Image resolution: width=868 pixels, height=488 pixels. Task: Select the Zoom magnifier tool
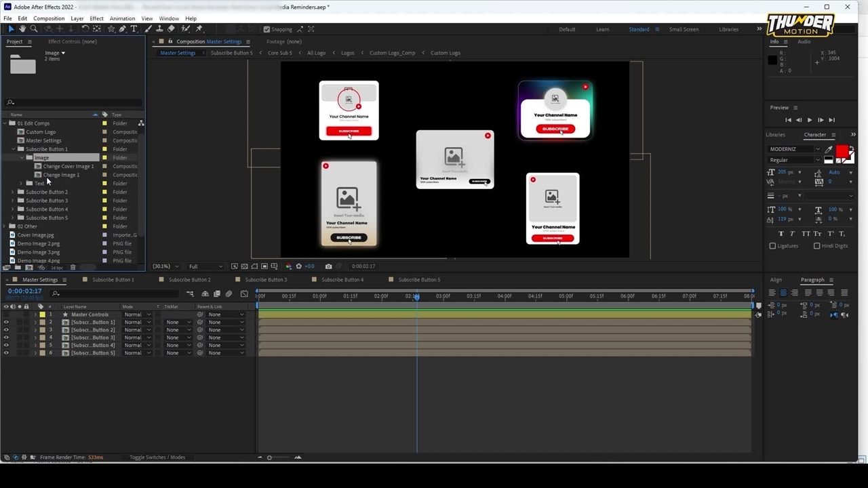tap(33, 29)
